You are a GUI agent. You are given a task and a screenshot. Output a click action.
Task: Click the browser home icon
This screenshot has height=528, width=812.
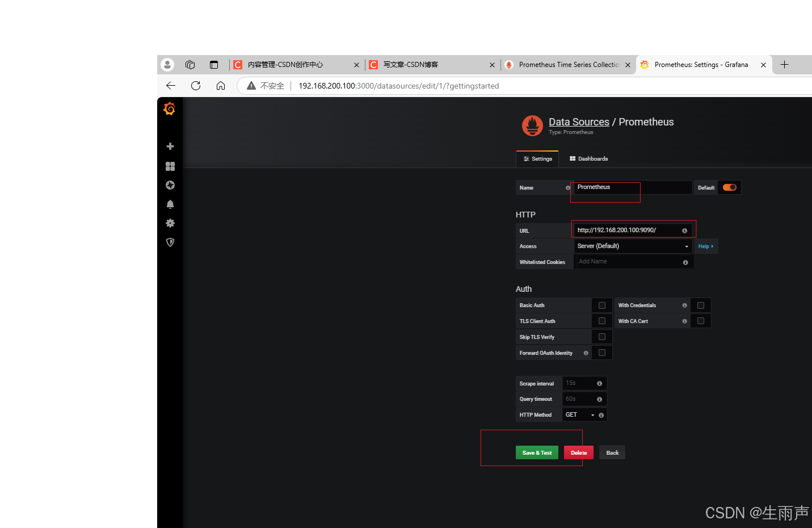221,86
